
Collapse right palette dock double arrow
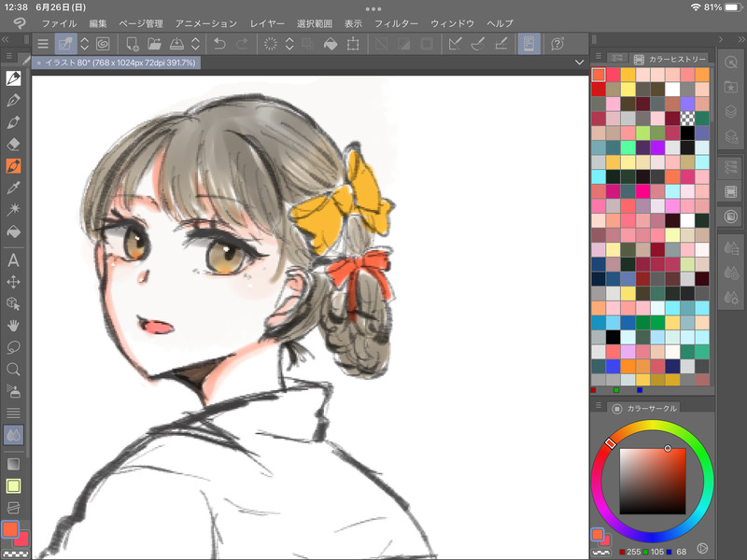click(x=741, y=39)
